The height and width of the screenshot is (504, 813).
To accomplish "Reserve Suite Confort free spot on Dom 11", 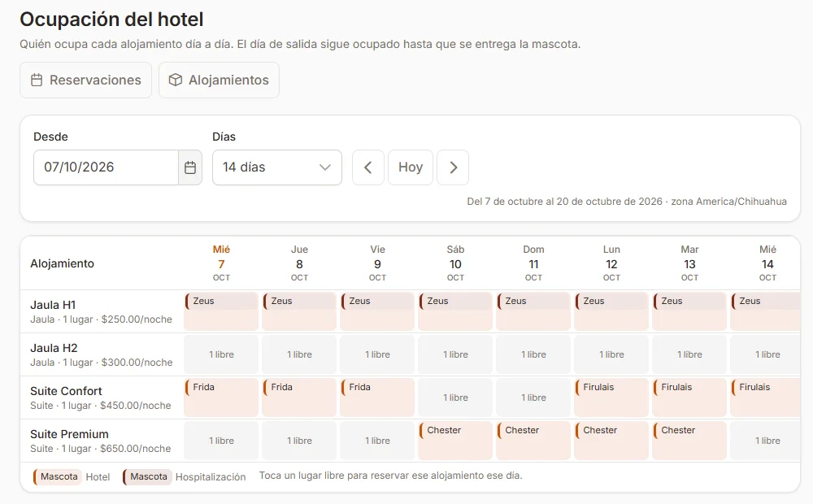I will pyautogui.click(x=533, y=398).
